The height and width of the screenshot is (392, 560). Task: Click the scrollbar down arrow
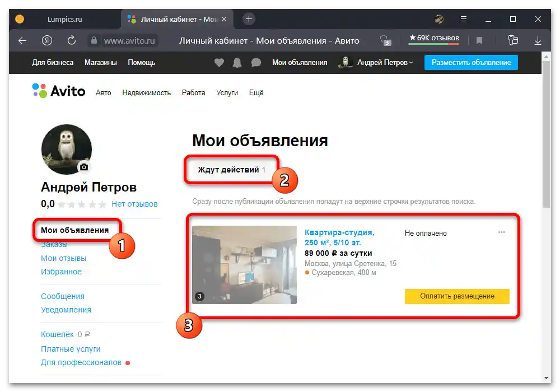click(546, 378)
